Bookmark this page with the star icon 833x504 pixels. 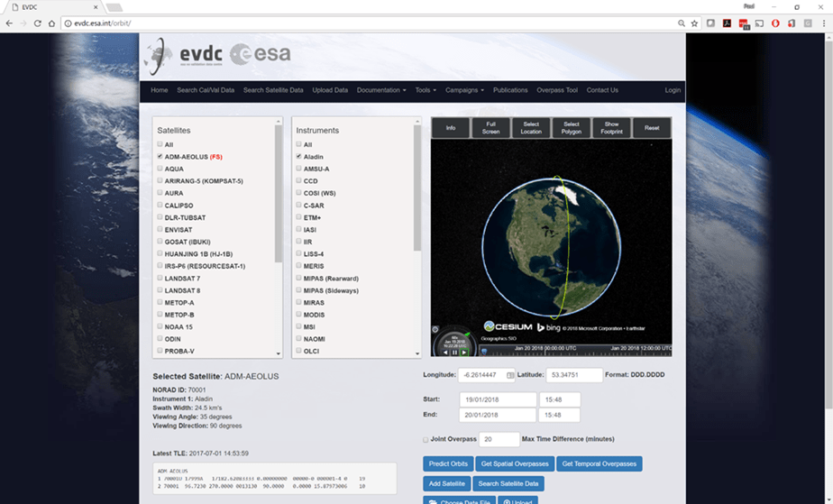click(694, 23)
